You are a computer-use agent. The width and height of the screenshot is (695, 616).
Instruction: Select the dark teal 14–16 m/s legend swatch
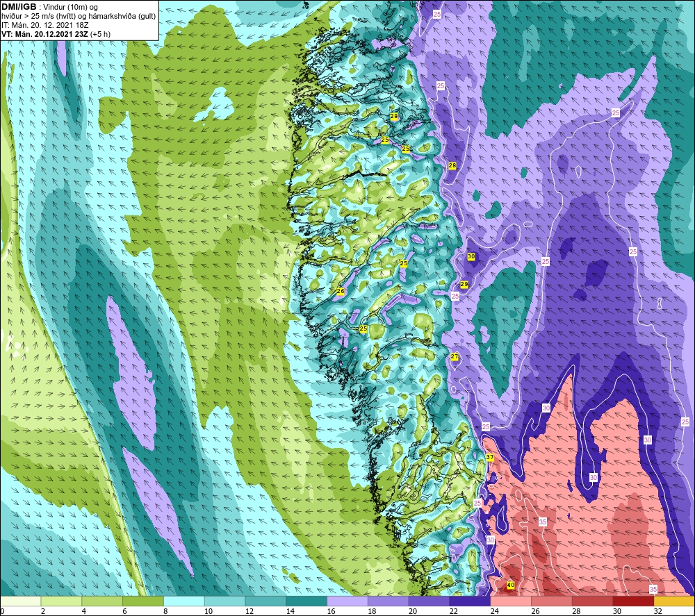point(306,601)
